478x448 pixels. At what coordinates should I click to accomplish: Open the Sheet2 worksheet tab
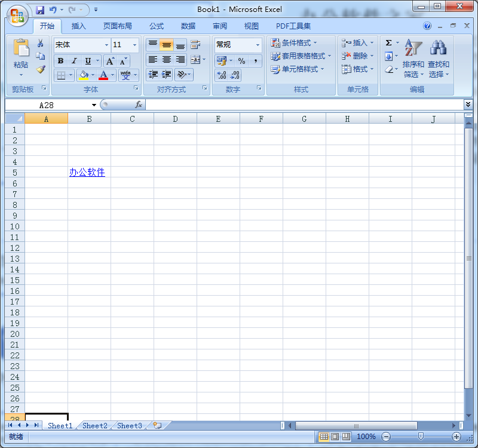point(95,425)
